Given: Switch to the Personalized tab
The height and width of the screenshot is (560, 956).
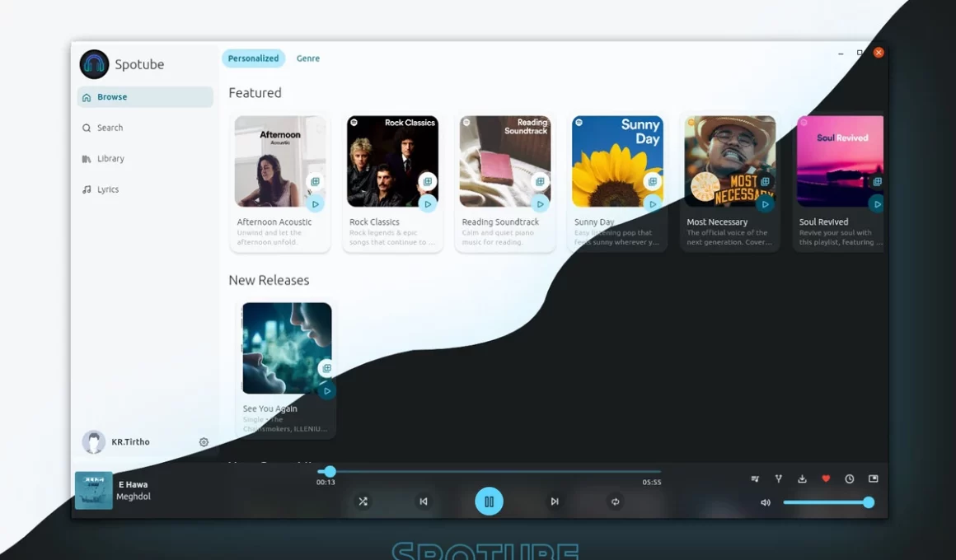Looking at the screenshot, I should [253, 58].
